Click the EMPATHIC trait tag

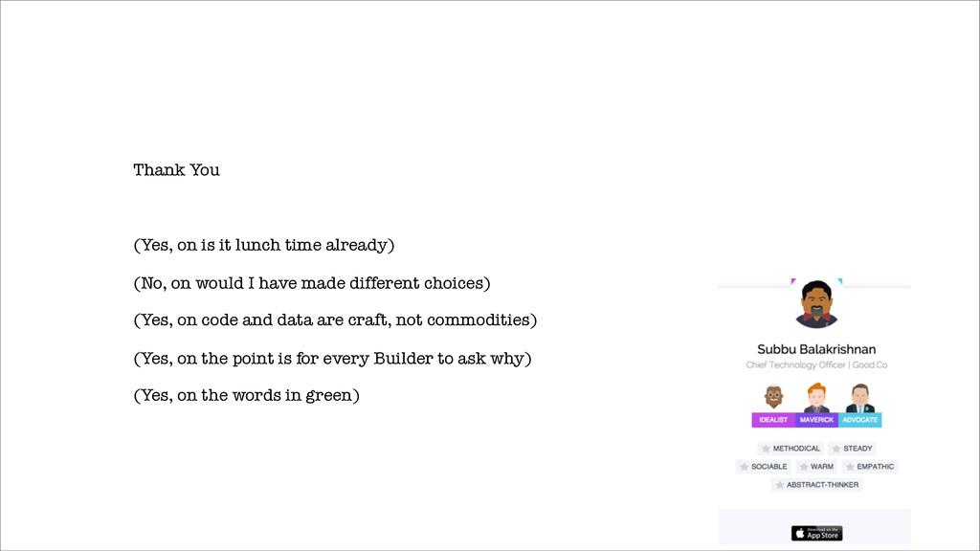coord(869,467)
